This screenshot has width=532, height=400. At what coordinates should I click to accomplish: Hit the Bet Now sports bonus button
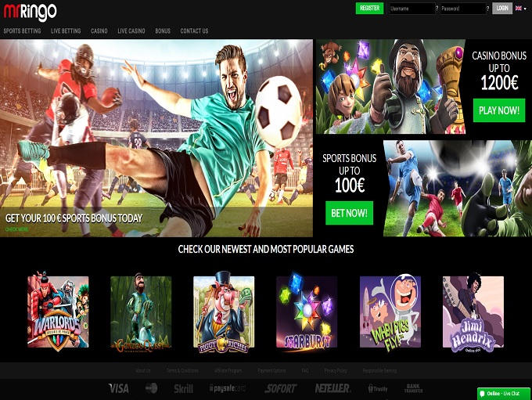tap(349, 212)
